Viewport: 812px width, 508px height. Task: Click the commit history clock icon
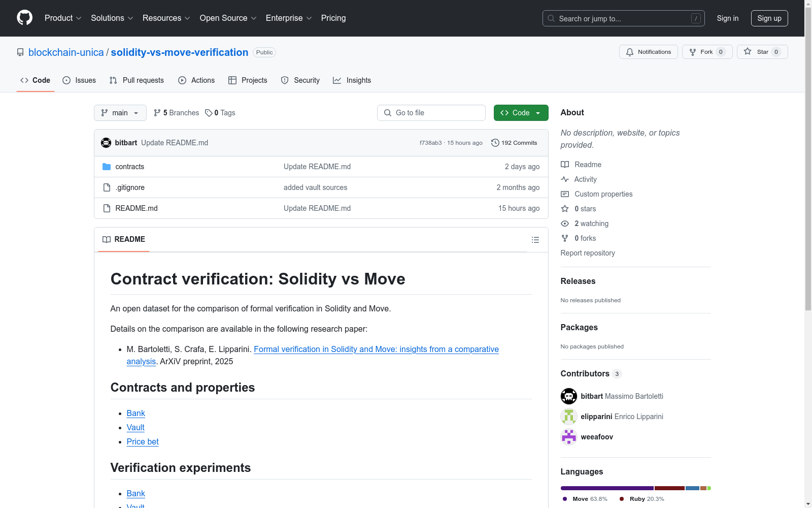coord(495,143)
